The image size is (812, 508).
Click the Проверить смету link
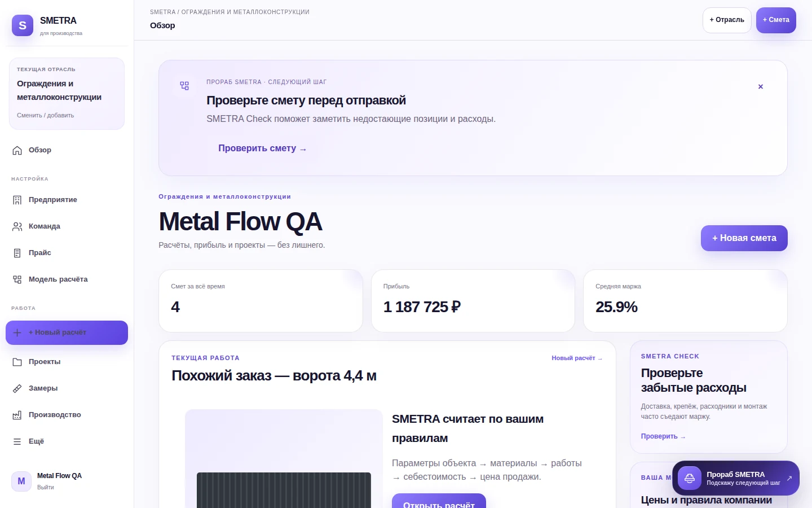pyautogui.click(x=262, y=148)
